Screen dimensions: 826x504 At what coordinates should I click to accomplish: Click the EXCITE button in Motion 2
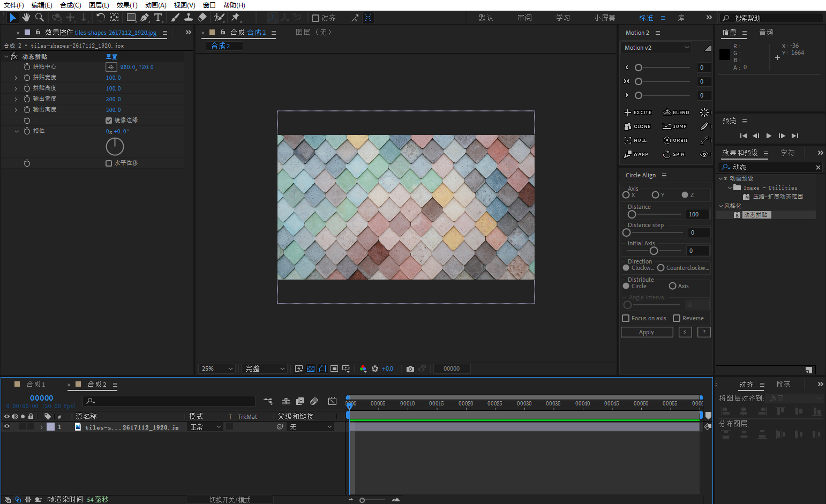point(638,112)
